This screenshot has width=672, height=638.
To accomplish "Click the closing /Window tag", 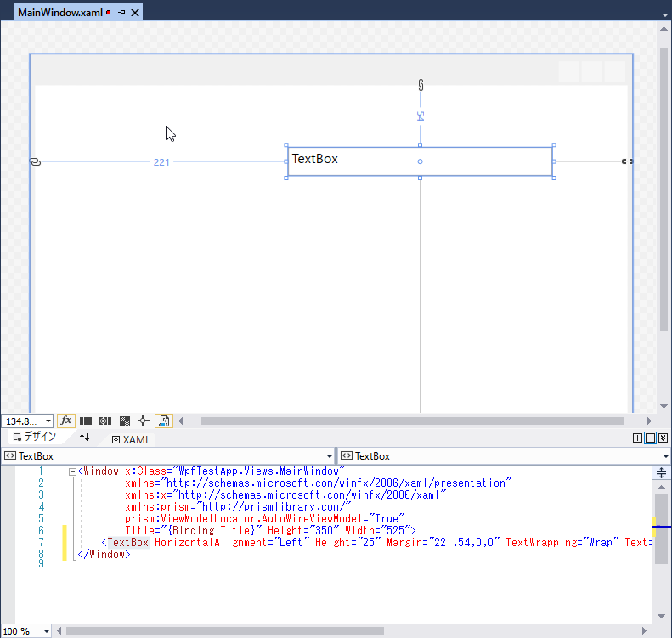I will coord(104,555).
